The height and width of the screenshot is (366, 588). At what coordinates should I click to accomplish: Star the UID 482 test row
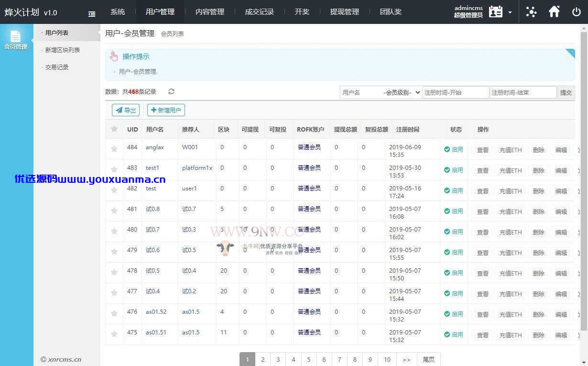point(114,190)
